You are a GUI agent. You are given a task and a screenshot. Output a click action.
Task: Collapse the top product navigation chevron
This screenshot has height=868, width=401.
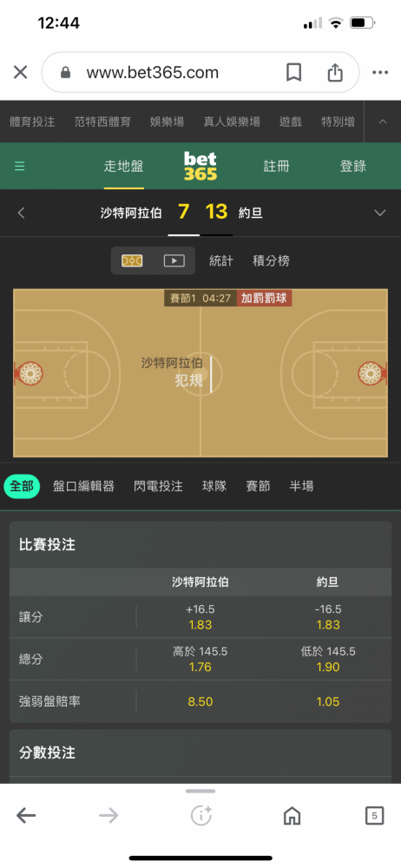383,122
